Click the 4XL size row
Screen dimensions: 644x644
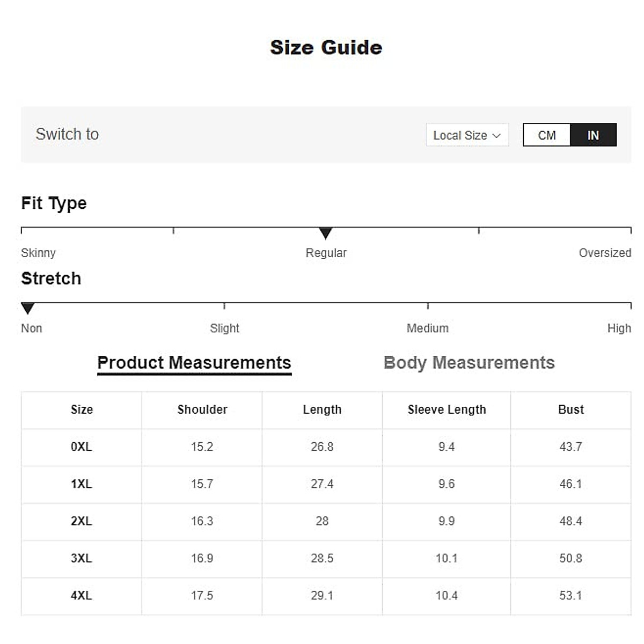[82, 595]
